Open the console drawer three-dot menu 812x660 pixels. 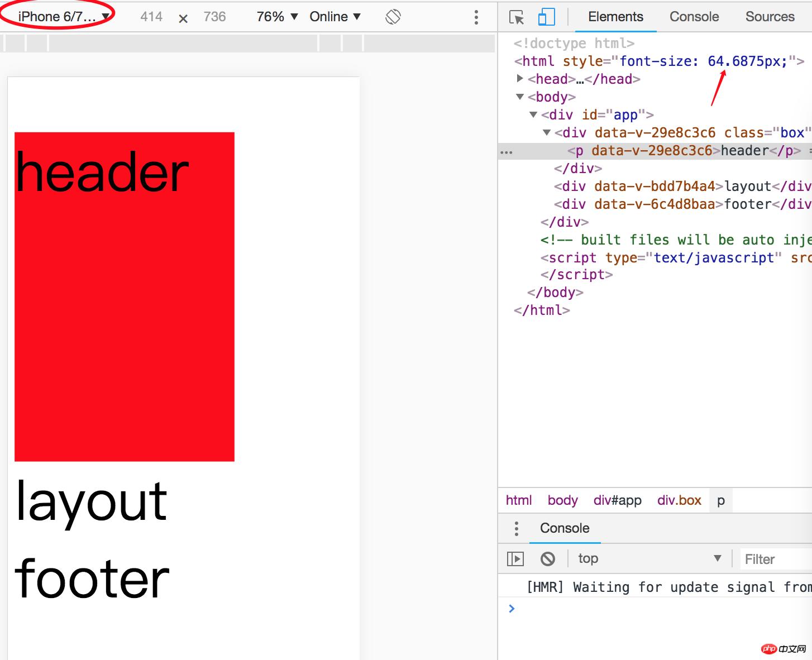point(516,528)
